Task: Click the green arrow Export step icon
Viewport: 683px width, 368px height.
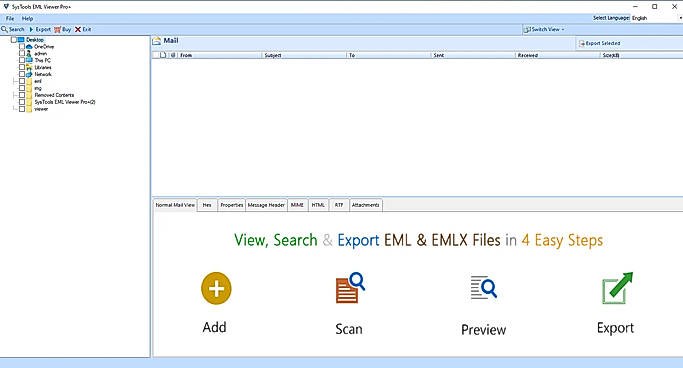Action: (617, 288)
